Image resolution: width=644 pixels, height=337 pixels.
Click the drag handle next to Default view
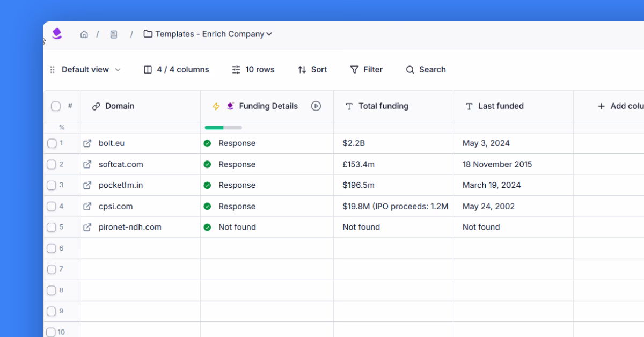(53, 70)
